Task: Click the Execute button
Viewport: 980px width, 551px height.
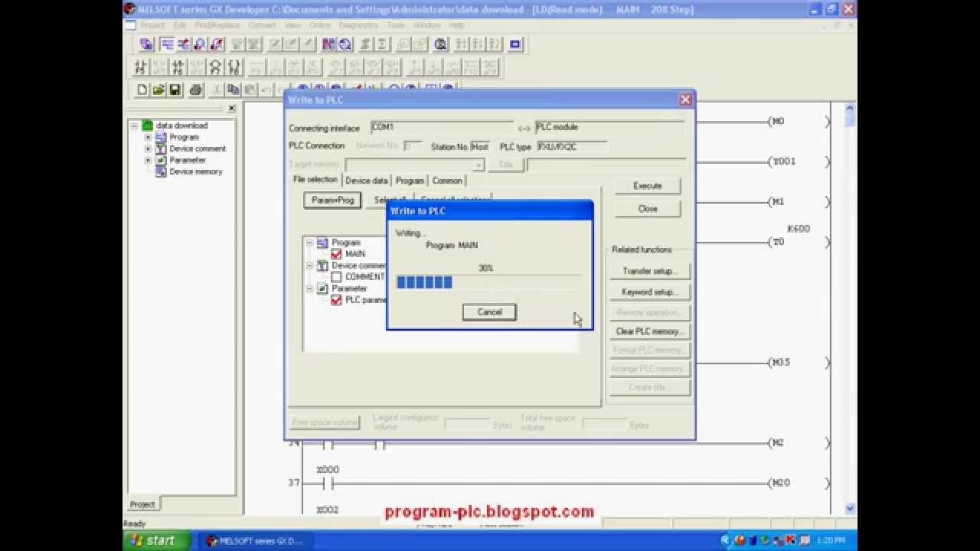Action: click(x=648, y=186)
